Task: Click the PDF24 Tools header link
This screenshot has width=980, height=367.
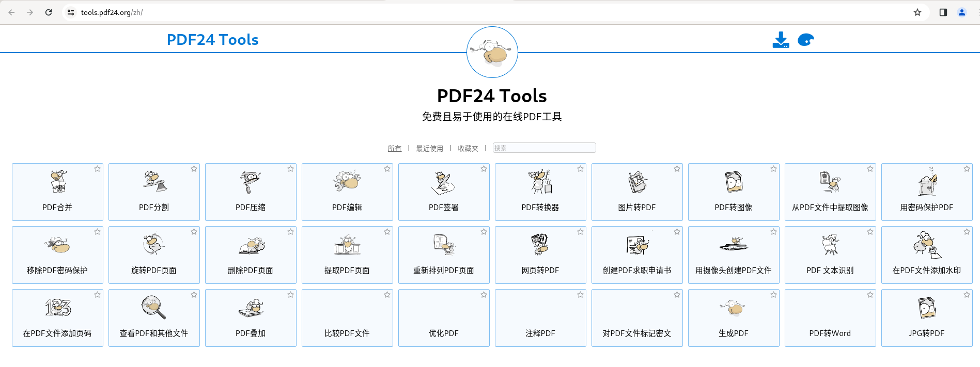Action: tap(212, 40)
